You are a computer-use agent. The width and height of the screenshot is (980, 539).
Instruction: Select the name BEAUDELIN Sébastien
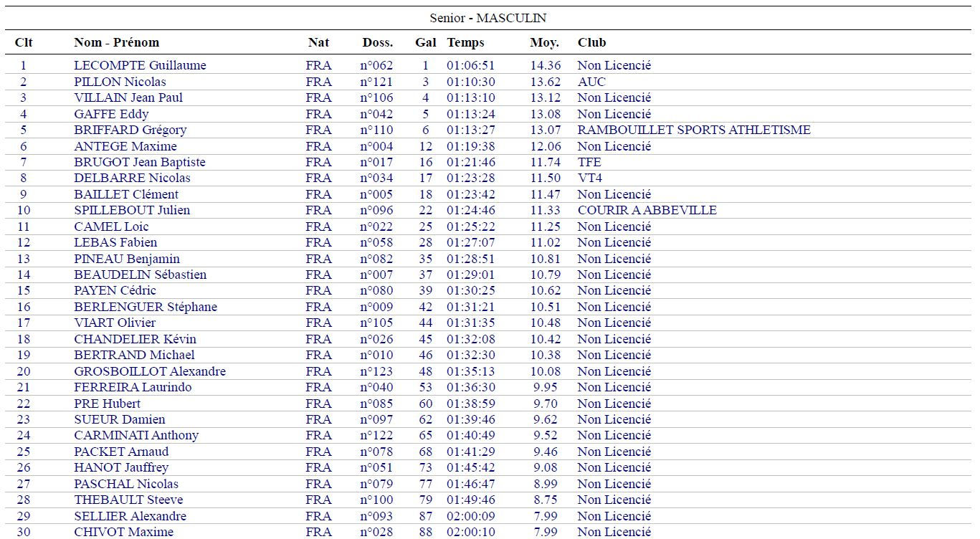point(140,275)
